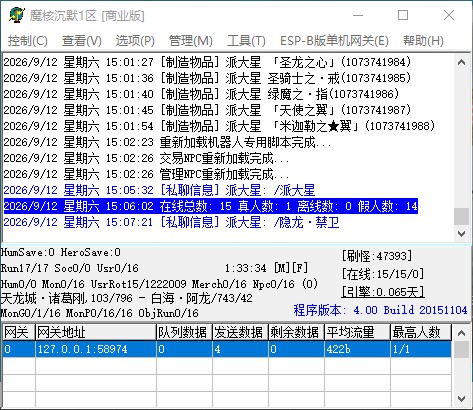This screenshot has width=473, height=410.
Task: Open the 选项(P) menu
Action: point(135,41)
